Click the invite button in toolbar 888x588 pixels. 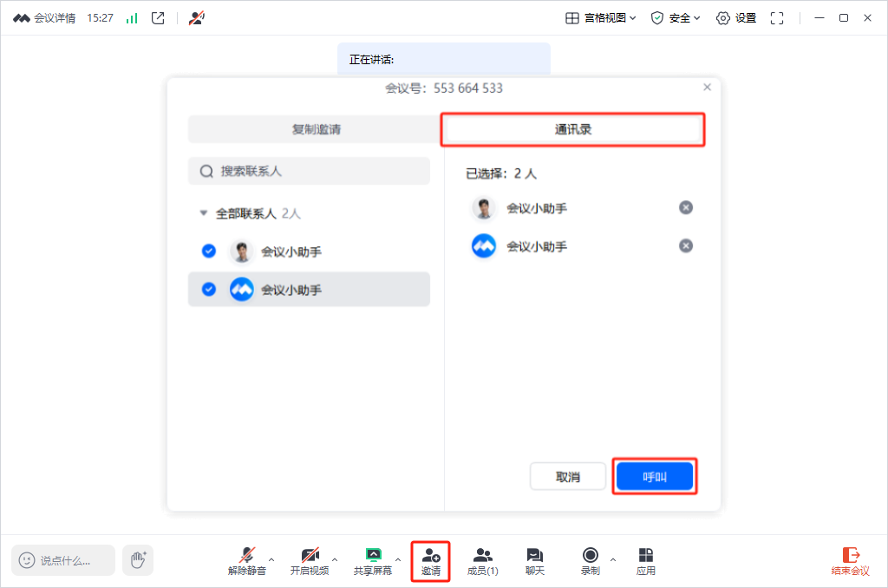(431, 561)
